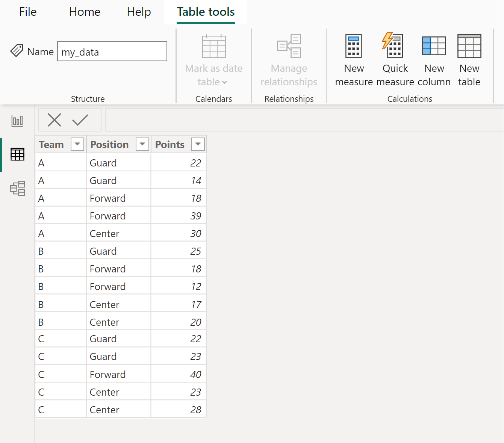
Task: Select the Table tools ribbon tab
Action: pos(205,12)
